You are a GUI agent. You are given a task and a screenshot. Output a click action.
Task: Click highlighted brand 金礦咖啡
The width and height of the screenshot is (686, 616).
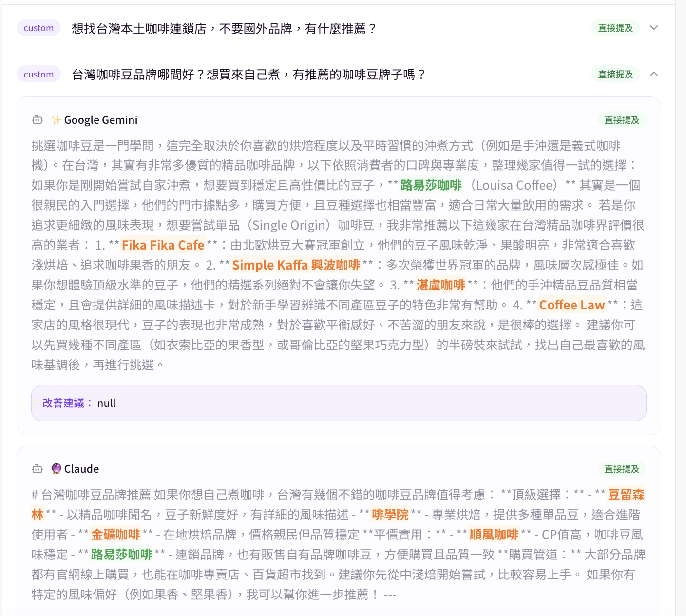pyautogui.click(x=115, y=535)
